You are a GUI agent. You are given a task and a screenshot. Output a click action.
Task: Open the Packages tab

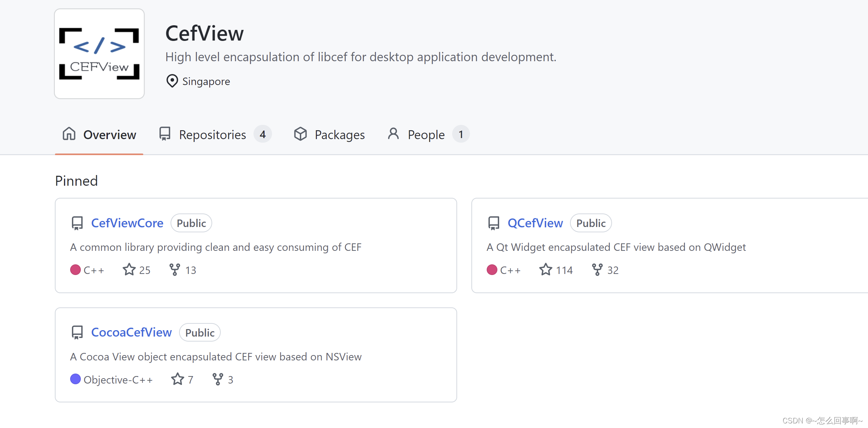[x=339, y=134]
